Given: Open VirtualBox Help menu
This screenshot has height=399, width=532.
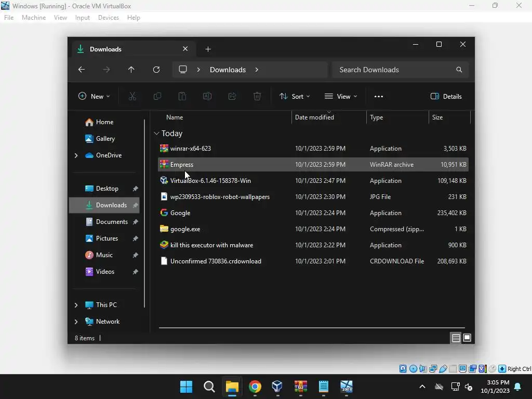Looking at the screenshot, I should coord(134,18).
